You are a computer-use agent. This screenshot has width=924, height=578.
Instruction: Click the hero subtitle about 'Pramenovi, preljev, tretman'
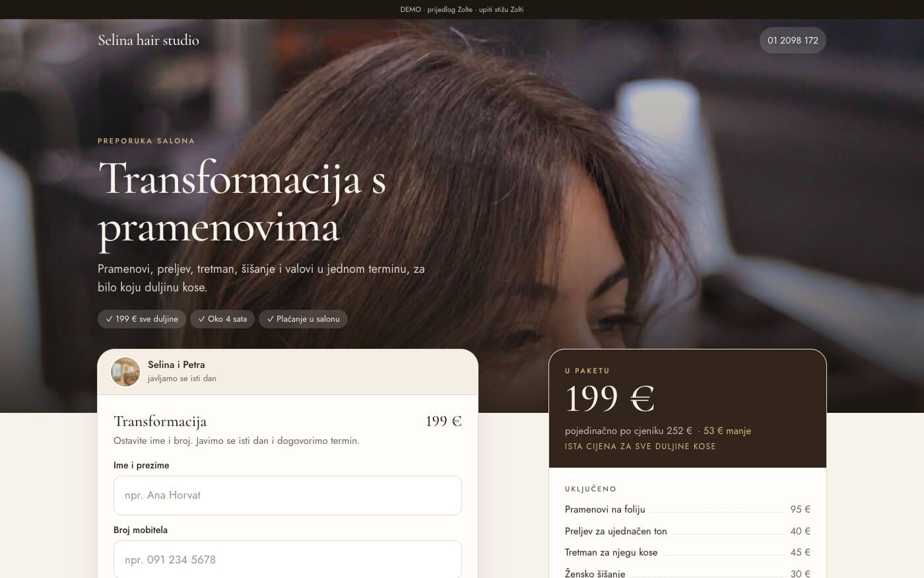(261, 278)
